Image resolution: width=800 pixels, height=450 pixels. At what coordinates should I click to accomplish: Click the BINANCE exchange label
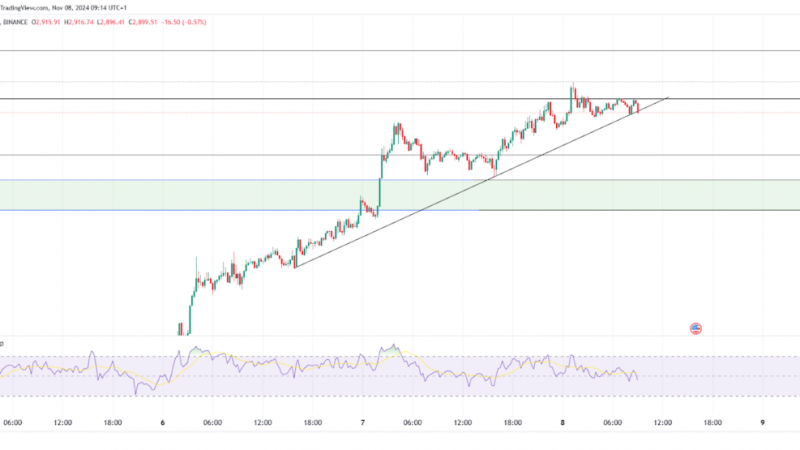[15, 22]
